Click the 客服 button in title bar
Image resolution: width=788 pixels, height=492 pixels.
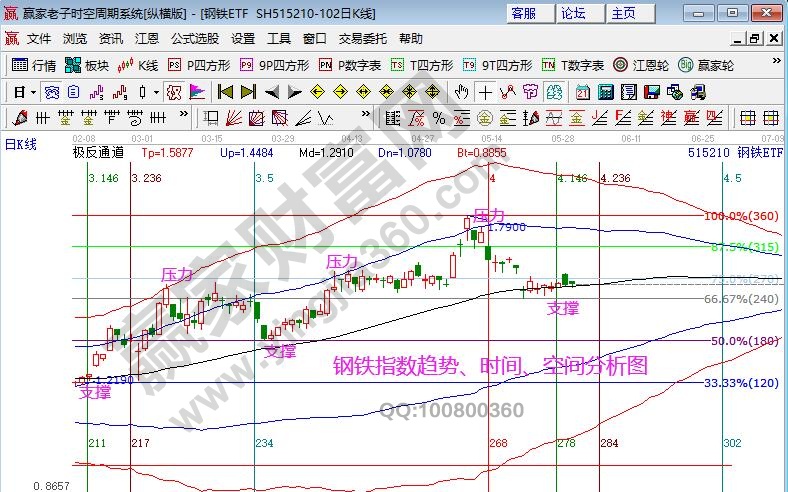click(523, 13)
